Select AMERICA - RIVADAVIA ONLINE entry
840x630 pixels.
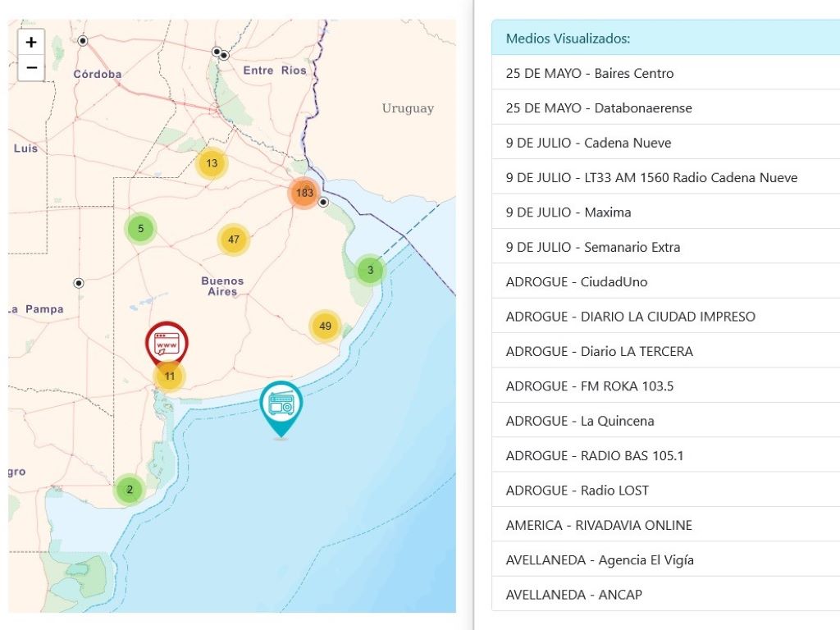point(599,525)
